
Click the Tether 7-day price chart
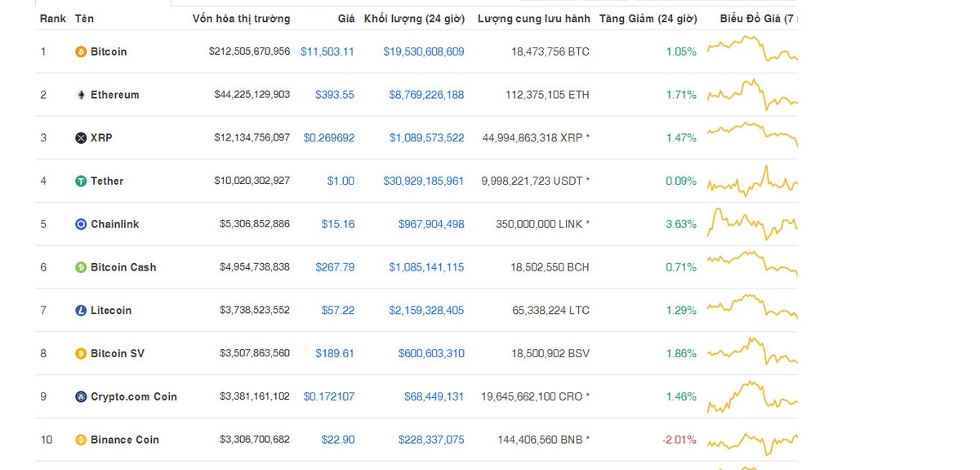(752, 181)
